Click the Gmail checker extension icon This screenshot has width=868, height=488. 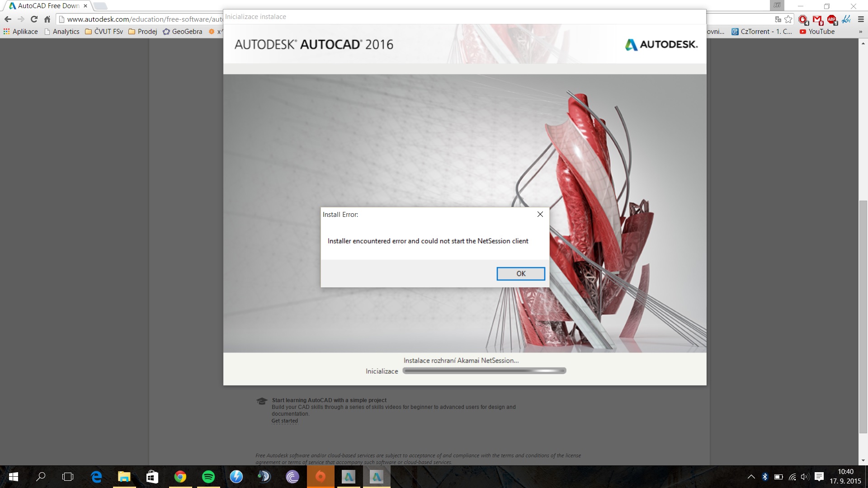[x=817, y=19]
